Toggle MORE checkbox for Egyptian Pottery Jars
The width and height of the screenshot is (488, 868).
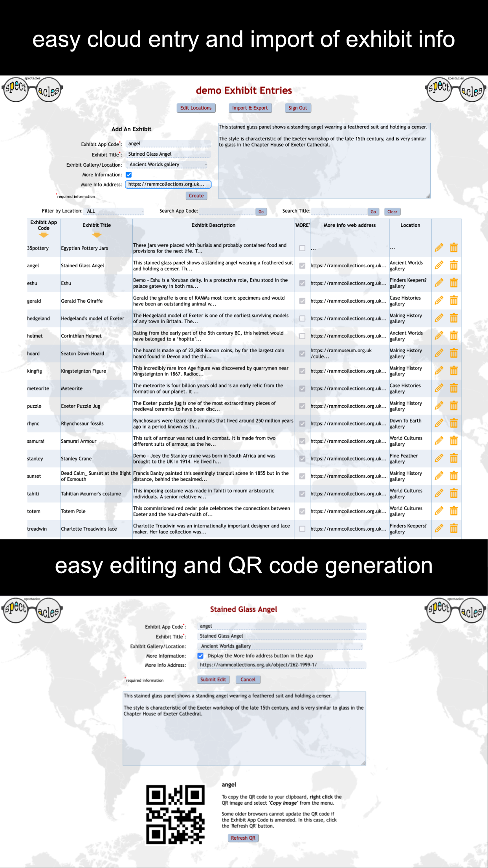pos(302,248)
